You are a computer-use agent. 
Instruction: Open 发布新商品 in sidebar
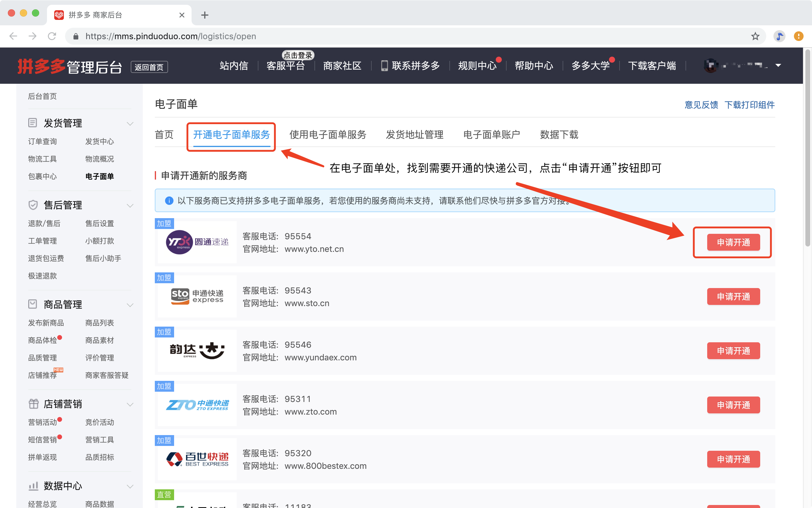(x=46, y=323)
